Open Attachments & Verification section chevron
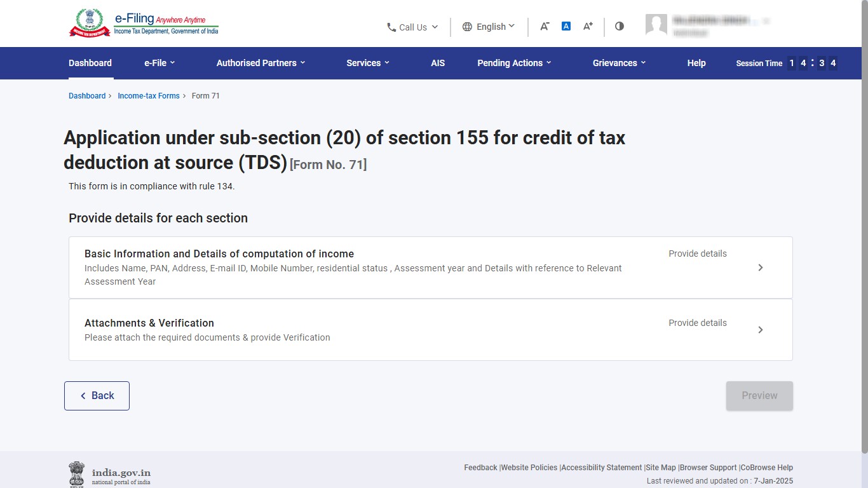 click(761, 330)
